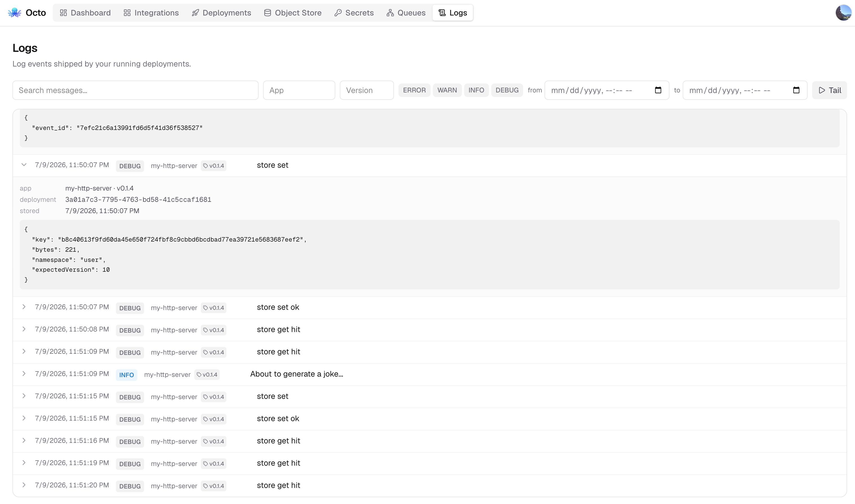Click "About to generate a joke…" message
Screen dimensions: 855x504
297,374
